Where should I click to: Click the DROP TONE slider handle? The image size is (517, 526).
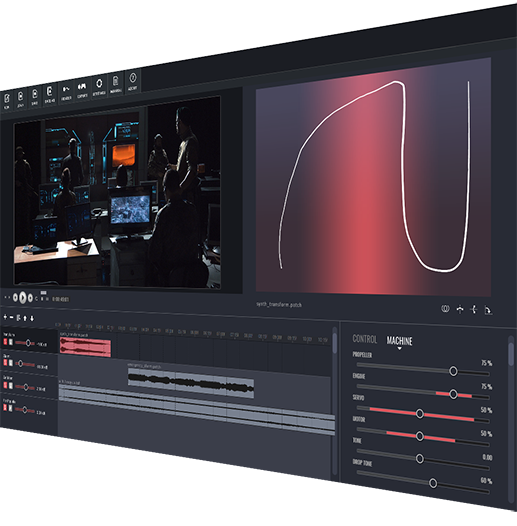(x=433, y=483)
